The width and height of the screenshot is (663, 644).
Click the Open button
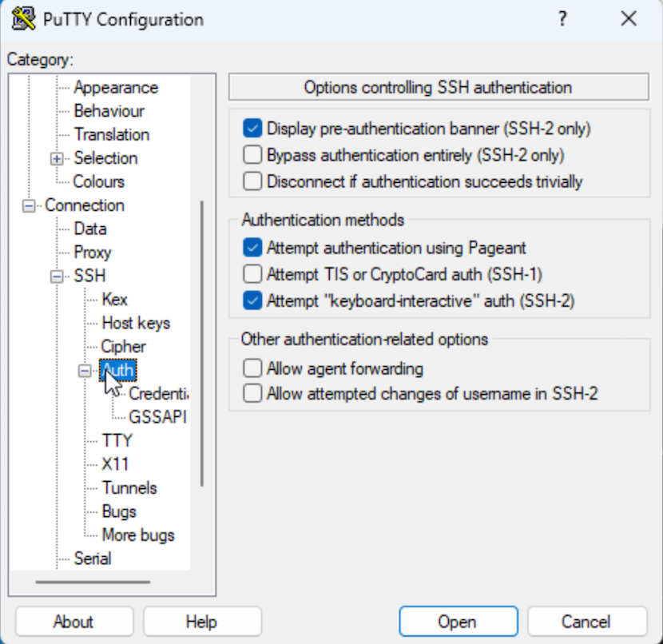(x=458, y=621)
